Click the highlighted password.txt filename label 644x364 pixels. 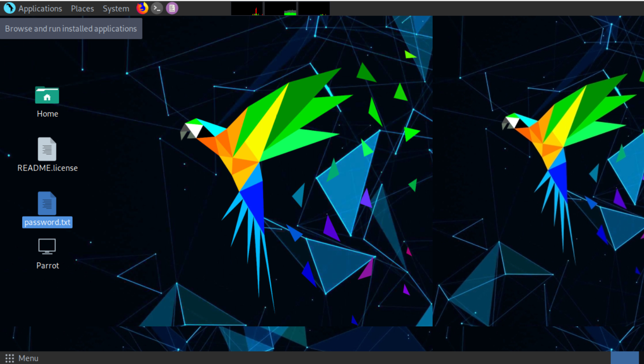click(47, 222)
